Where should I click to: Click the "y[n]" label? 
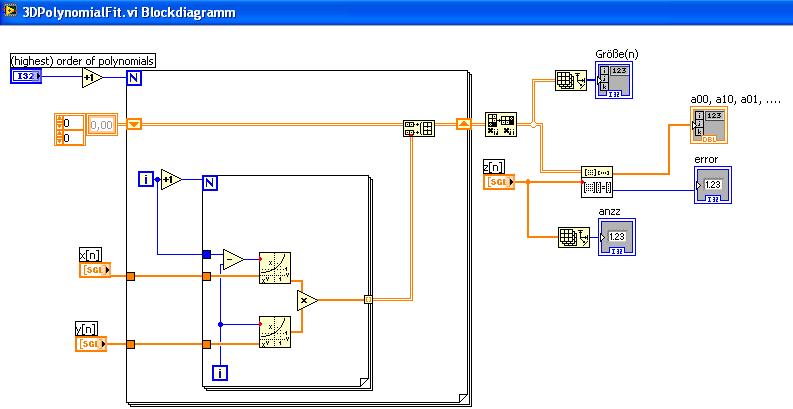coord(86,329)
